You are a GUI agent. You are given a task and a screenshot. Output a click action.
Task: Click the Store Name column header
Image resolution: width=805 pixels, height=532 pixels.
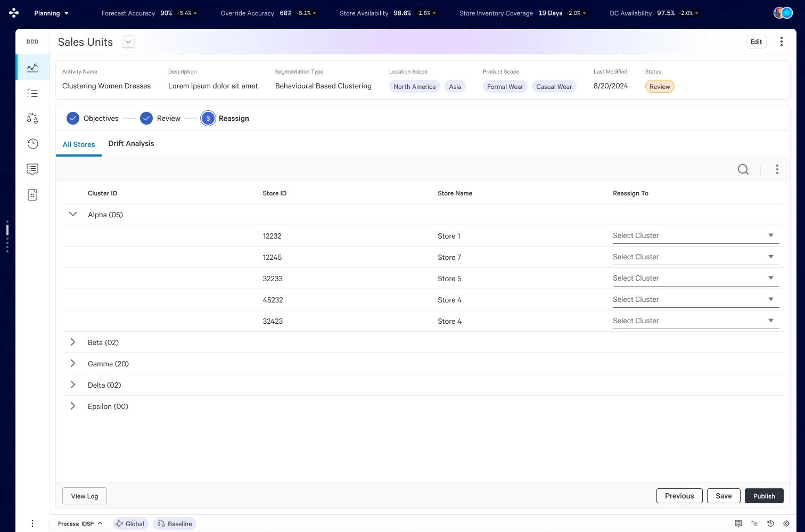(455, 193)
